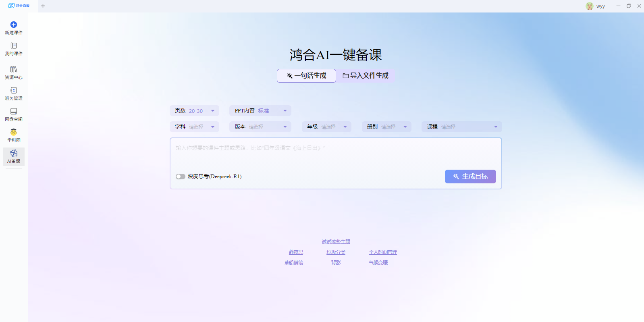This screenshot has width=644, height=322.
Task: Enable the 深度思考 Deepseek-R1 toggle
Action: point(180,177)
